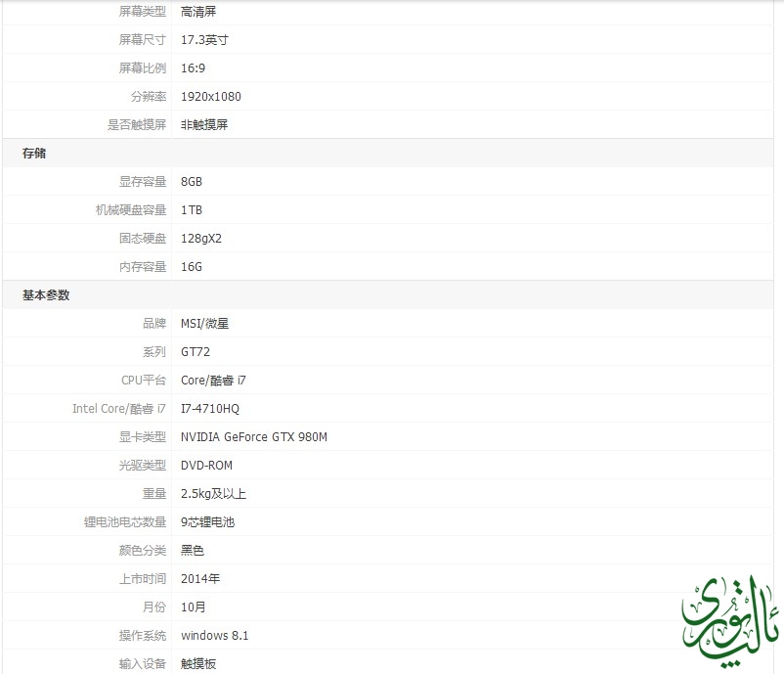Select the "DVD-ROM" value
784x674 pixels.
tap(206, 466)
